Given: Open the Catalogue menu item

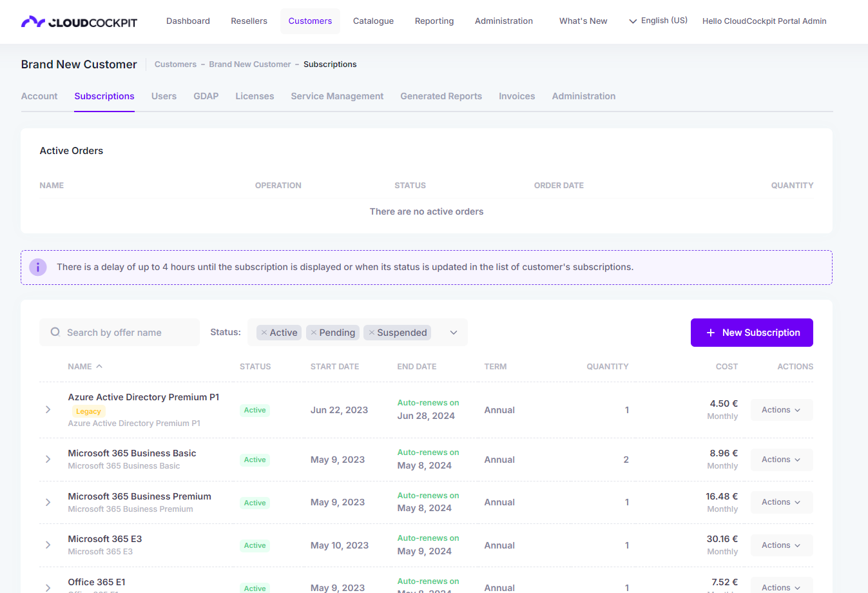Looking at the screenshot, I should pos(373,21).
